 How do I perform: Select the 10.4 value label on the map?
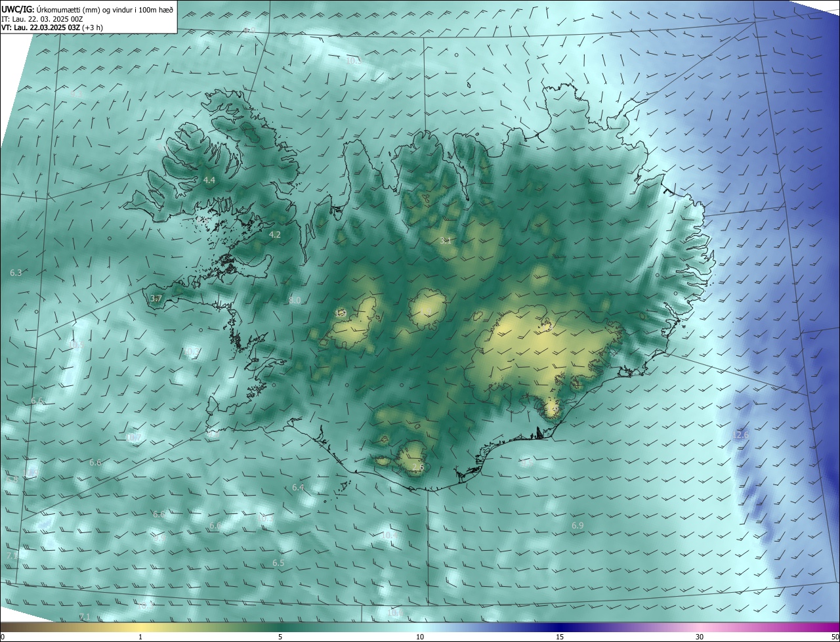point(389,536)
